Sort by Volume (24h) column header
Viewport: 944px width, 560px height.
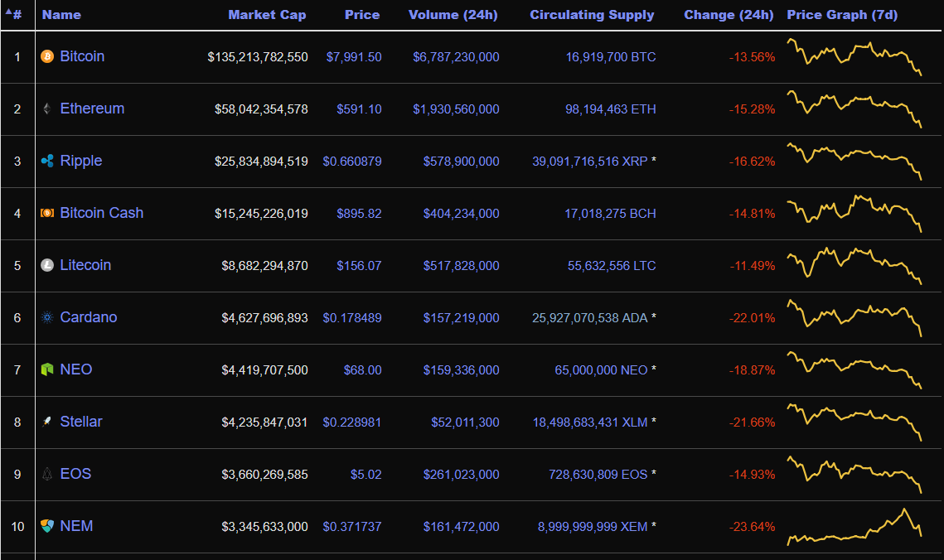(453, 15)
